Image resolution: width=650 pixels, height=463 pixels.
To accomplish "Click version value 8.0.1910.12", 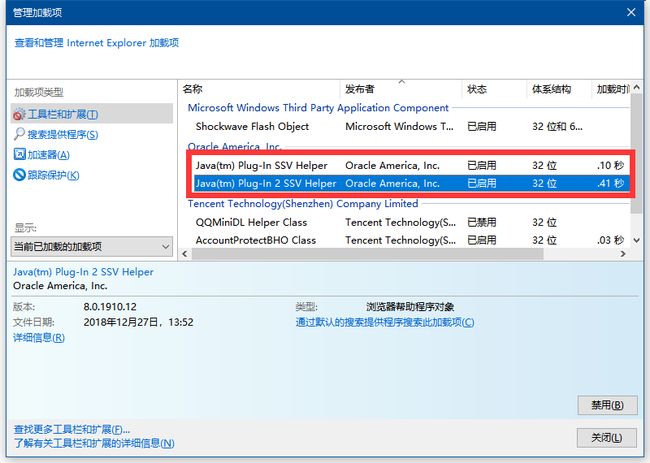I will [110, 307].
